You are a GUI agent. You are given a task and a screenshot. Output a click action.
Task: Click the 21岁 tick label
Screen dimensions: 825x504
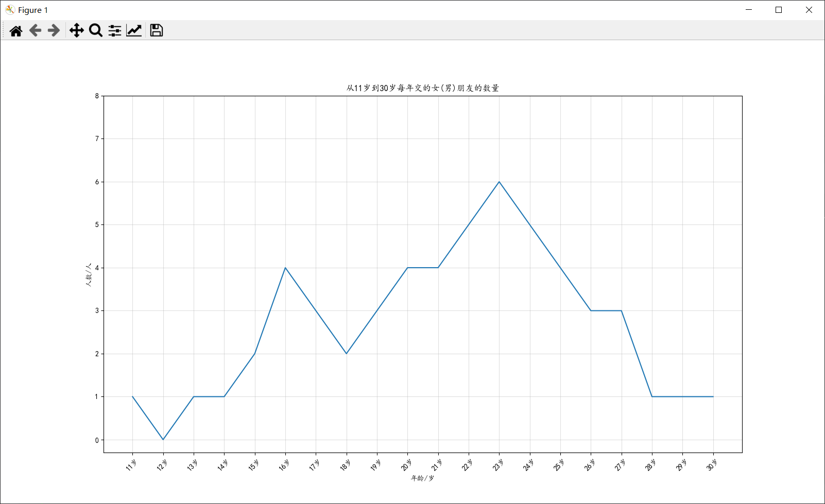(437, 465)
